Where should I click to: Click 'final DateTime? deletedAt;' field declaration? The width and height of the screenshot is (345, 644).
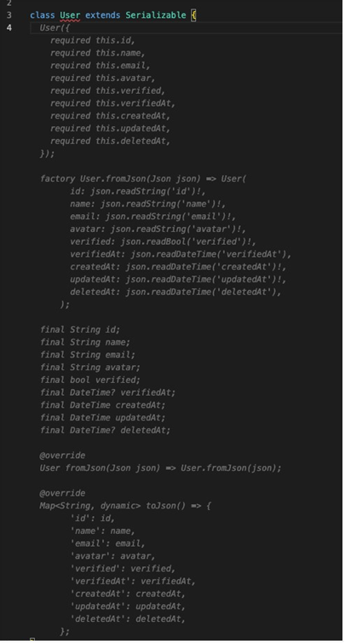click(x=105, y=430)
